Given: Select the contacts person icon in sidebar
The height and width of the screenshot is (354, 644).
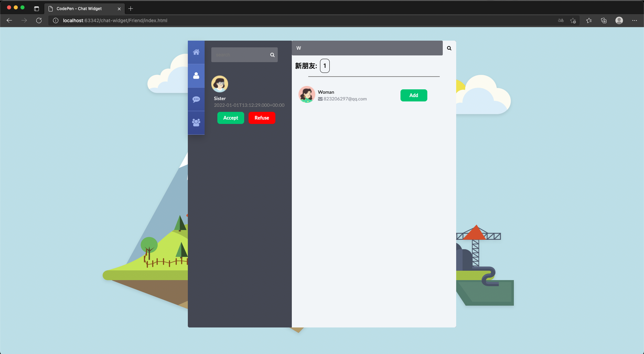Looking at the screenshot, I should (x=196, y=76).
